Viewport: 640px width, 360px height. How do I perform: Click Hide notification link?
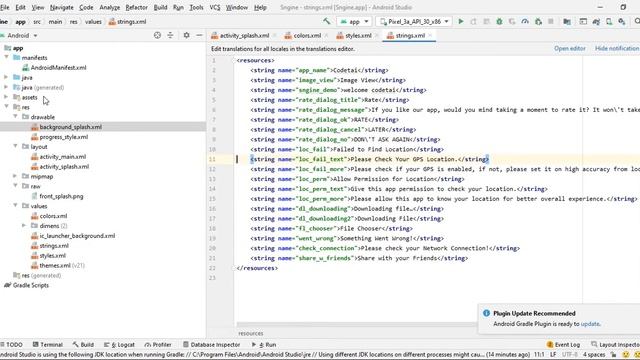[x=617, y=48]
